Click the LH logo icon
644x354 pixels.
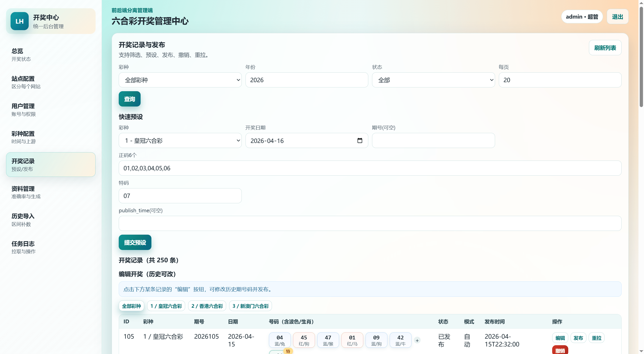coord(20,21)
